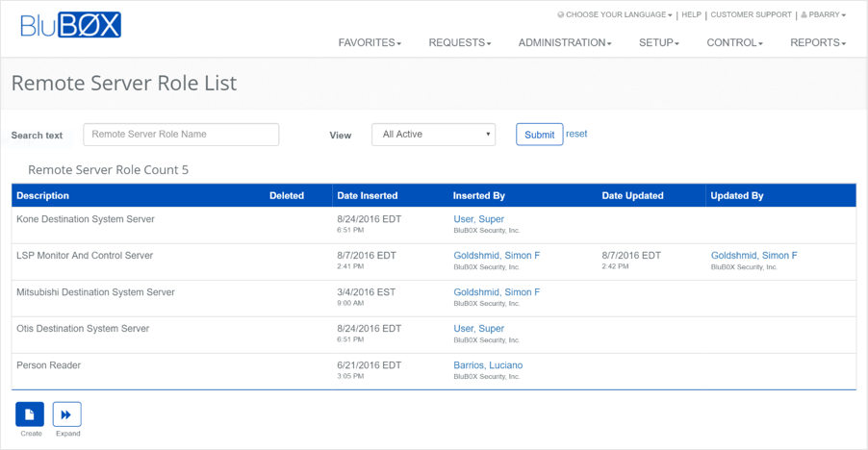Viewport: 868px width, 450px height.
Task: Expand the View All Active dropdown
Action: click(433, 135)
